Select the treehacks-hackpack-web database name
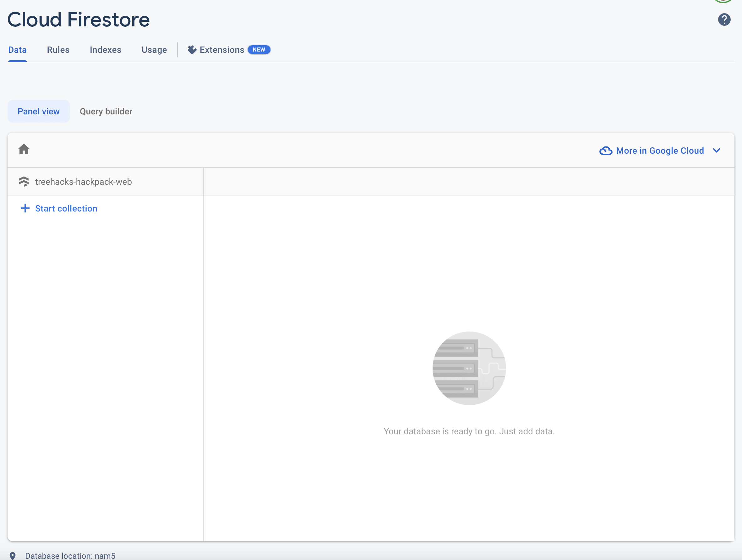The height and width of the screenshot is (560, 742). click(x=84, y=182)
